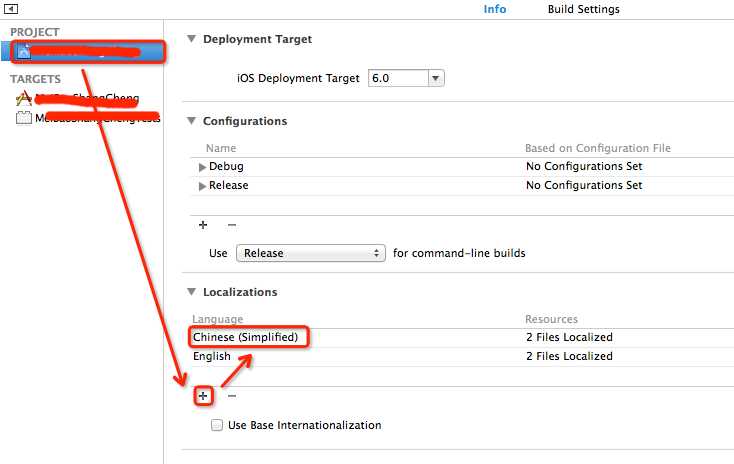734x464 pixels.
Task: Click Chinese row's 2 Files Localized cell
Action: (x=569, y=337)
